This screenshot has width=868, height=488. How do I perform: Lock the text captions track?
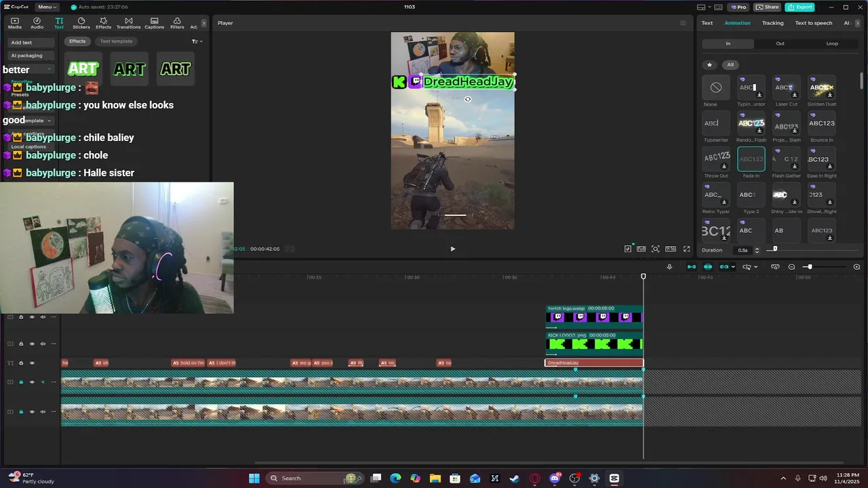(20, 363)
